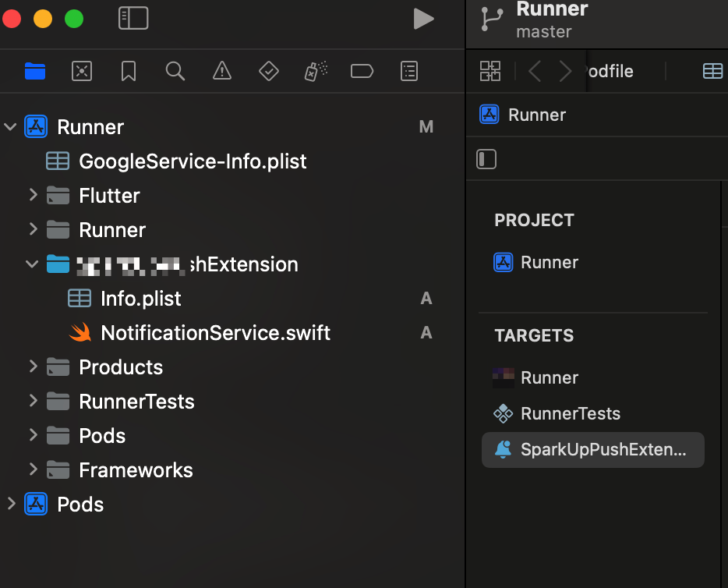This screenshot has width=728, height=588.
Task: Click the Swift icon of NotificationService.swift
Action: (x=80, y=332)
